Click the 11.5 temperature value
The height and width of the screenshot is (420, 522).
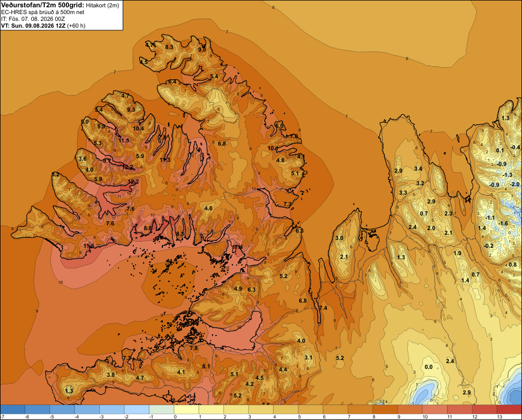124,140
